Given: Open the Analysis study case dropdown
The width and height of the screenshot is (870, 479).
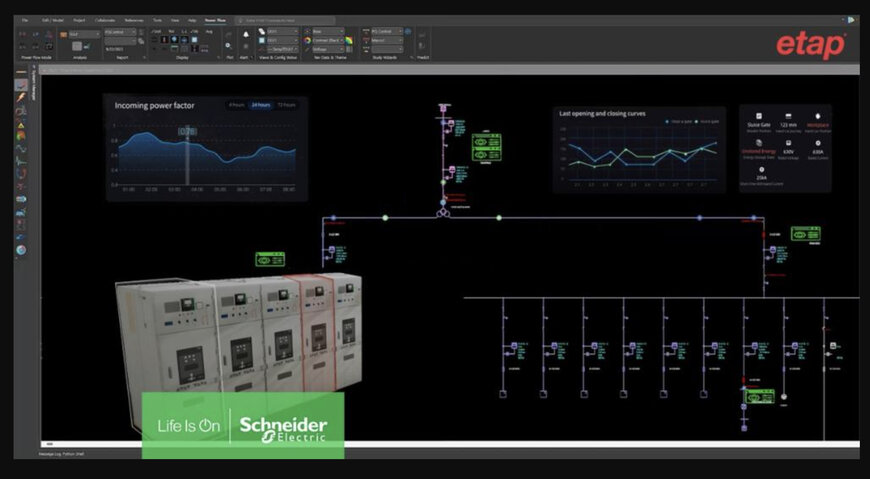Looking at the screenshot, I should coord(84,34).
